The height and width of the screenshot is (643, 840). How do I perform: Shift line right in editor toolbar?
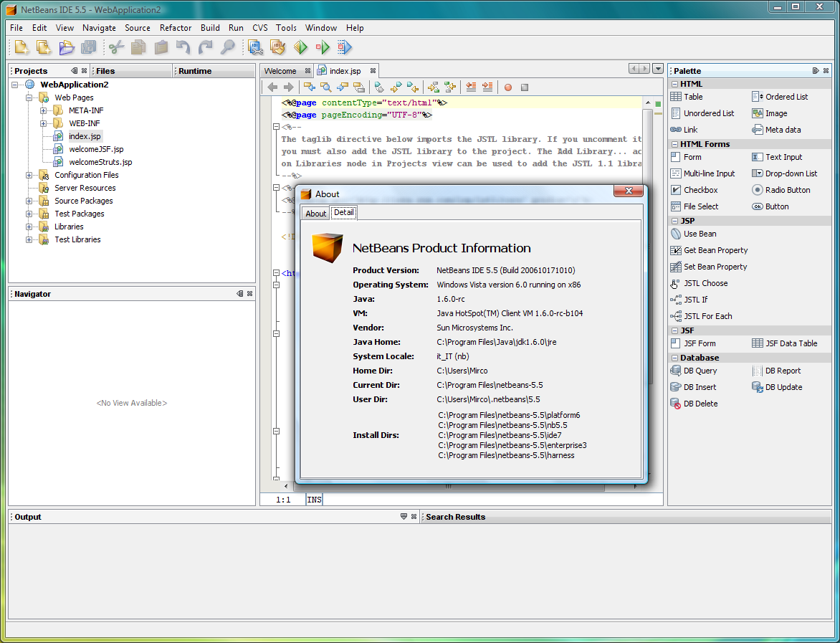pyautogui.click(x=487, y=87)
